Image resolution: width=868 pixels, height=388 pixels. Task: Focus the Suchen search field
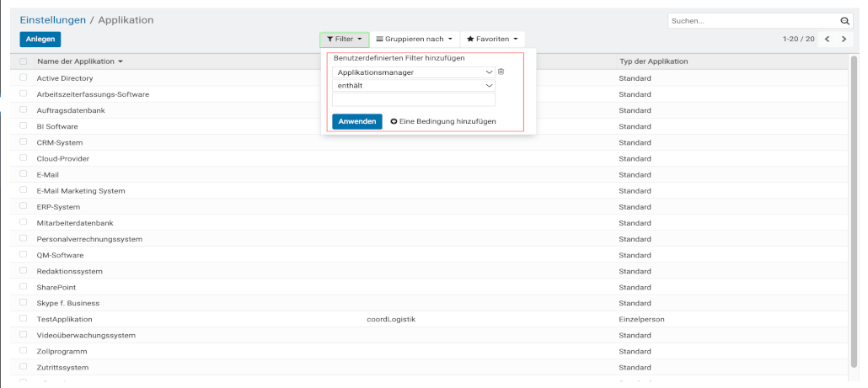(752, 20)
